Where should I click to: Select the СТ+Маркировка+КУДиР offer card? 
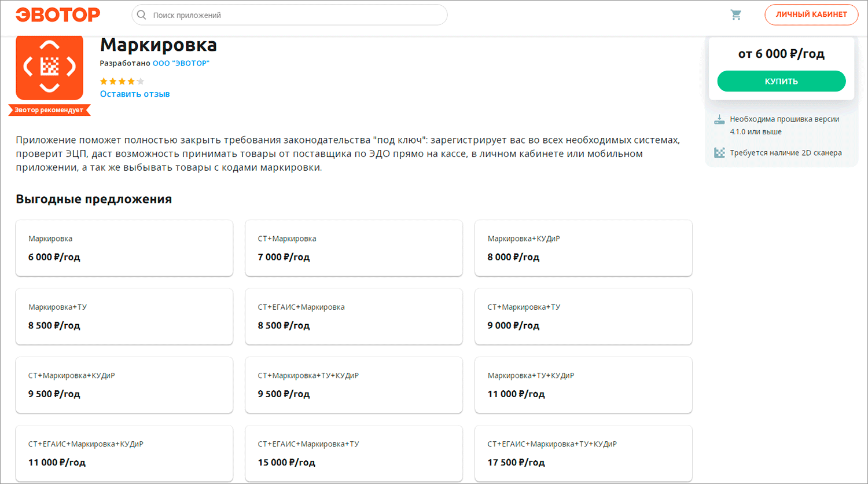pos(124,385)
